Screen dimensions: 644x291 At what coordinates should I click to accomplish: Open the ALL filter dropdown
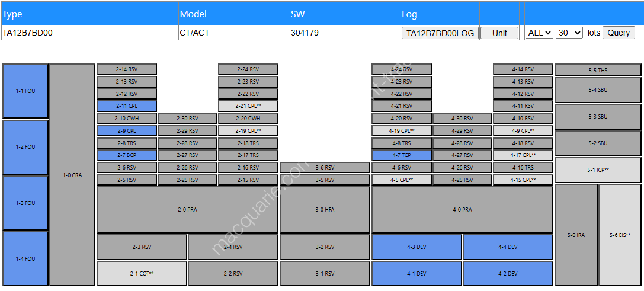(x=539, y=33)
